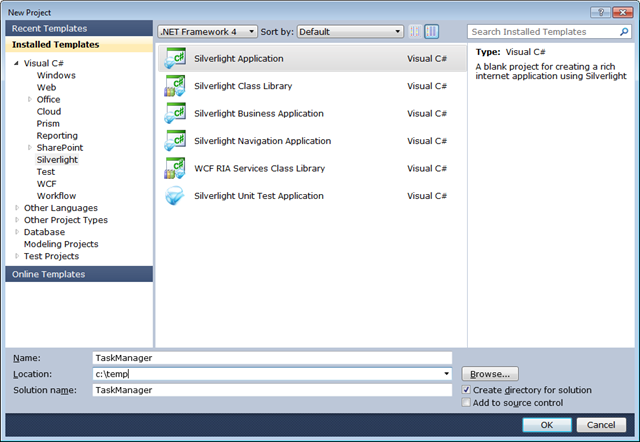The width and height of the screenshot is (640, 442).
Task: Expand the Office tree node
Action: [29, 100]
